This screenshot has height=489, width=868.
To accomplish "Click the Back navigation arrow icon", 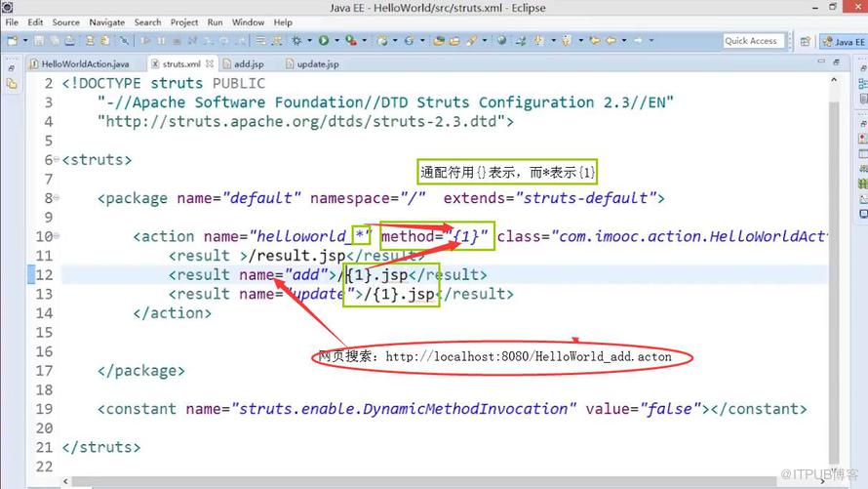I will tap(611, 40).
